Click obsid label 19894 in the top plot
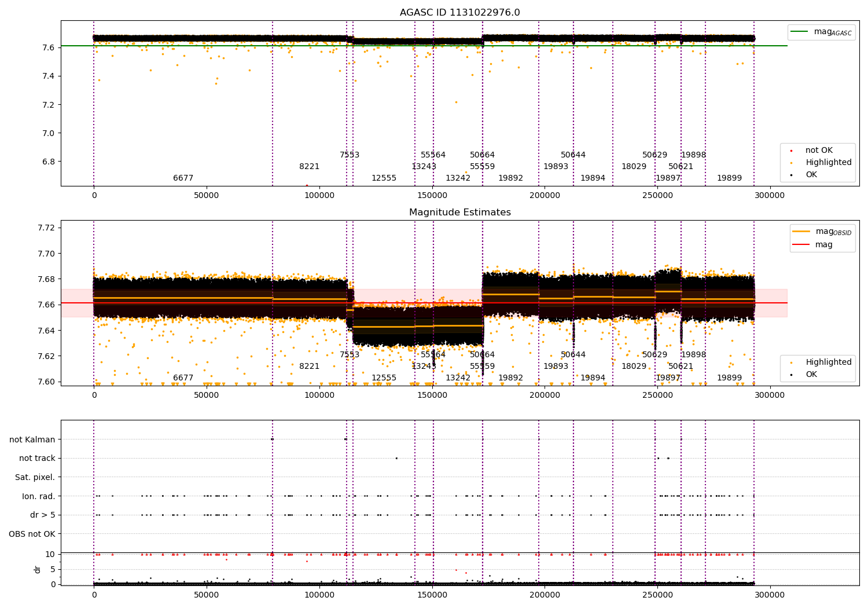Image resolution: width=868 pixels, height=608 pixels. [593, 178]
